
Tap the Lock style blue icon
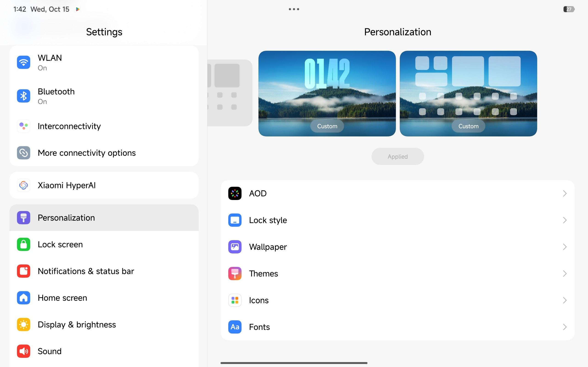(x=235, y=220)
